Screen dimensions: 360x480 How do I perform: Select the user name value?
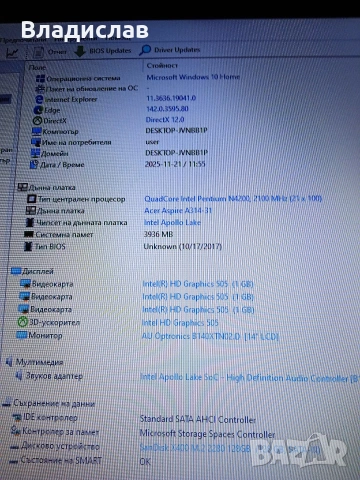point(152,142)
